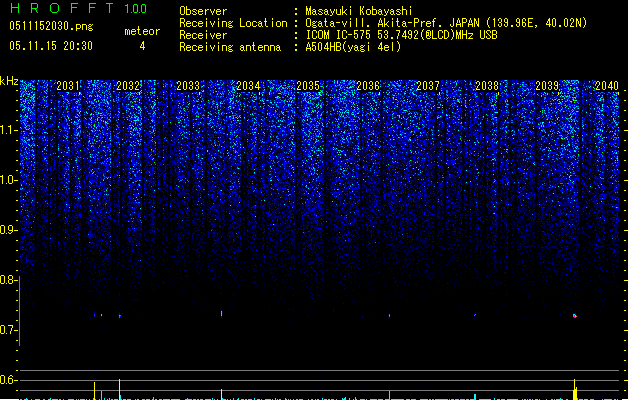Click the 2039 time marker
629x400 pixels.
click(x=547, y=86)
